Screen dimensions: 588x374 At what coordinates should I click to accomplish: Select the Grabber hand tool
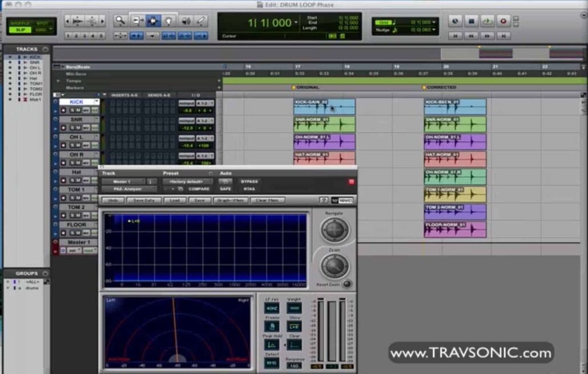click(x=169, y=21)
